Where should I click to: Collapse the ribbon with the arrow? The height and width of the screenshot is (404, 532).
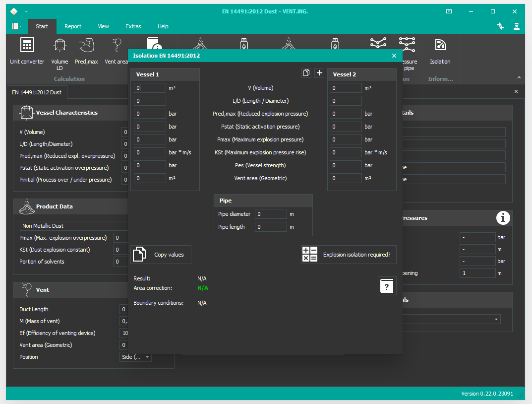pyautogui.click(x=519, y=77)
